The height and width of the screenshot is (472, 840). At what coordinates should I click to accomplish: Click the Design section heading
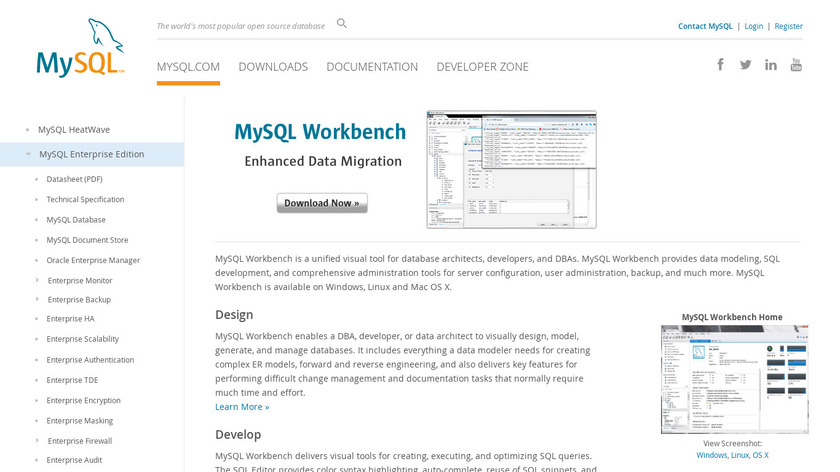tap(234, 314)
